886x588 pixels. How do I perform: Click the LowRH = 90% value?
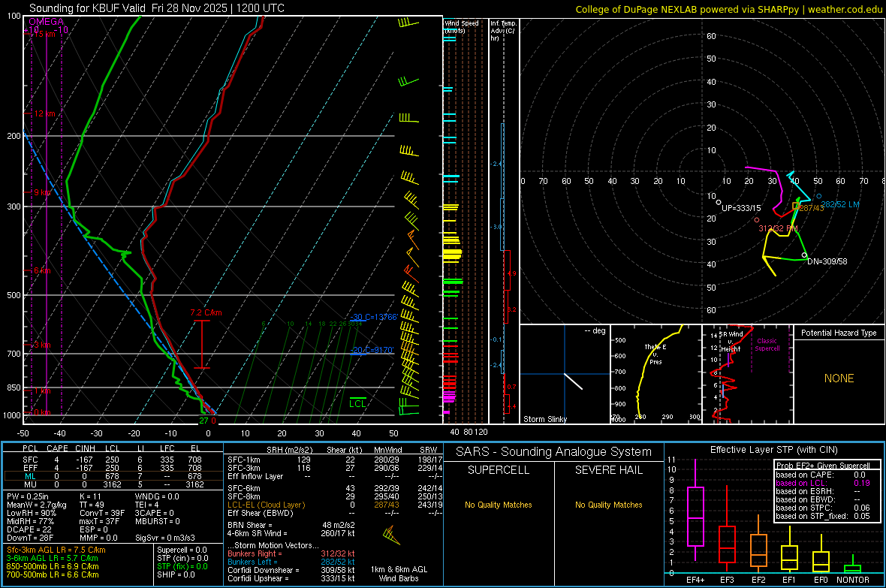[x=31, y=513]
